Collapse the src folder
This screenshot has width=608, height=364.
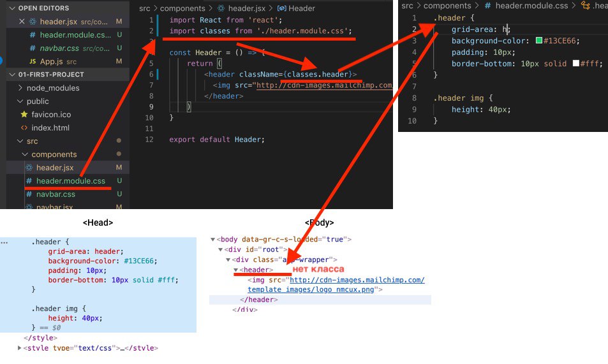coord(20,141)
